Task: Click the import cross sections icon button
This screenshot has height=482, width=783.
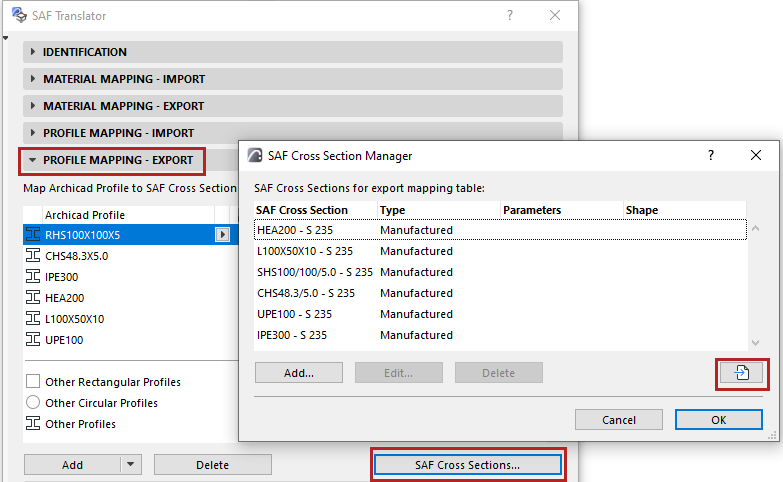Action: click(x=741, y=373)
